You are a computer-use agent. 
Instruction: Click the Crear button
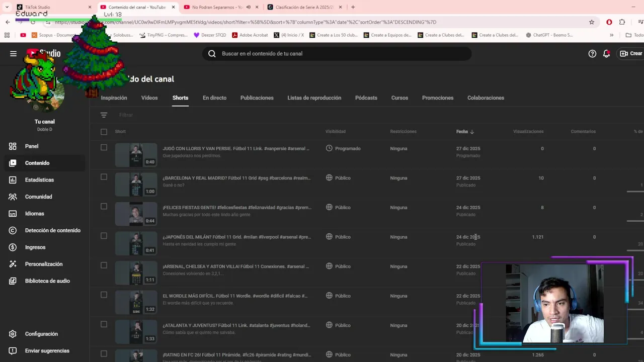631,54
